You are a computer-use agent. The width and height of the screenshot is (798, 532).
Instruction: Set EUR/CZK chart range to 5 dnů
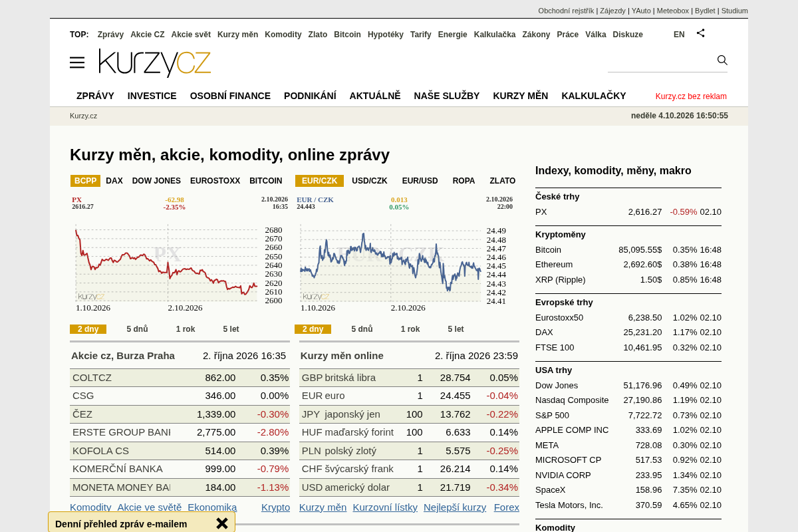click(362, 329)
